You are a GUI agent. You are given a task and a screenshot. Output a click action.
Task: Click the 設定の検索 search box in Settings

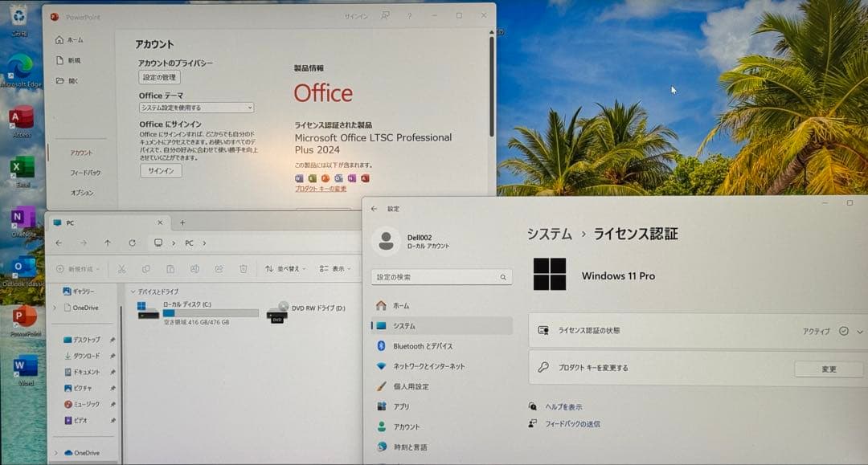tap(440, 276)
